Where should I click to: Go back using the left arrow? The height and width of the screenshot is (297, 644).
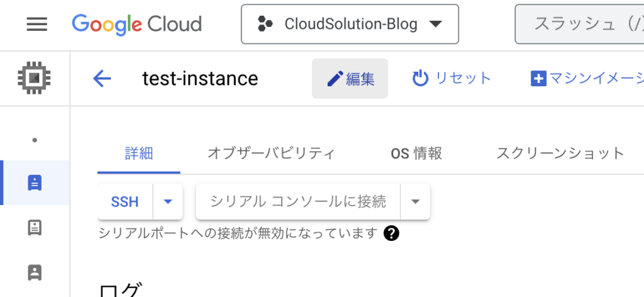pyautogui.click(x=103, y=78)
